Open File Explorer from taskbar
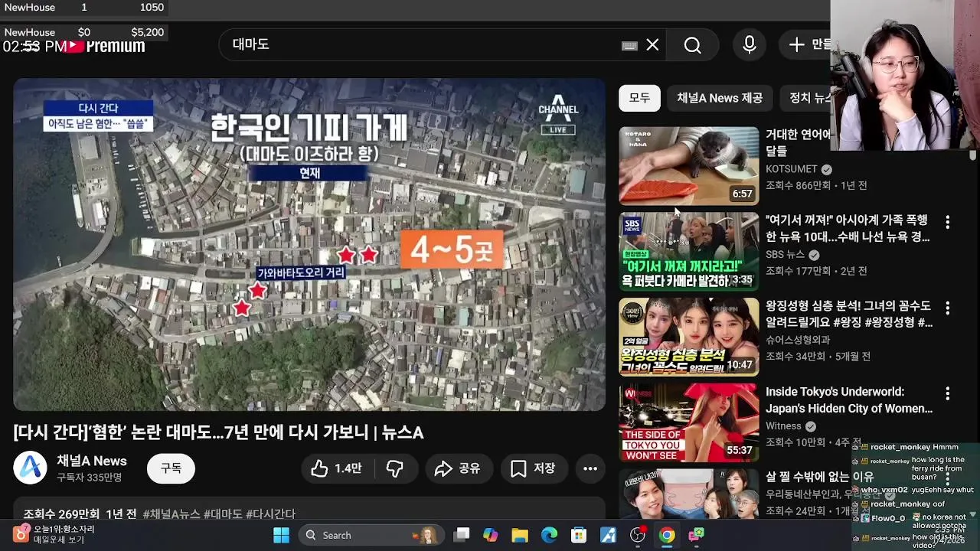Viewport: 980px width, 551px height. tap(520, 535)
